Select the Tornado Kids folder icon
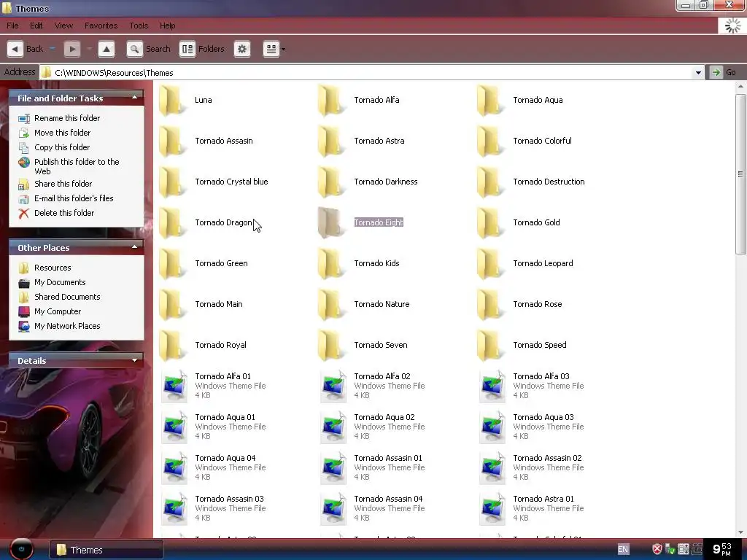 [x=330, y=264]
